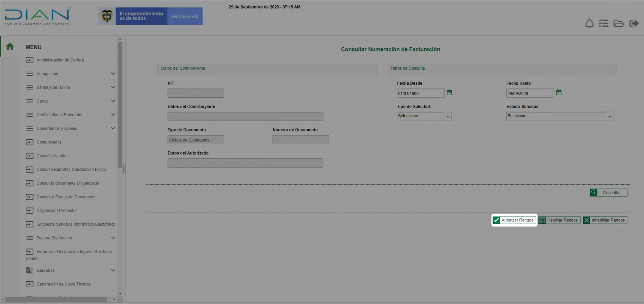644x304 pixels.
Task: Open Administración de Cartera menu item
Action: point(60,60)
